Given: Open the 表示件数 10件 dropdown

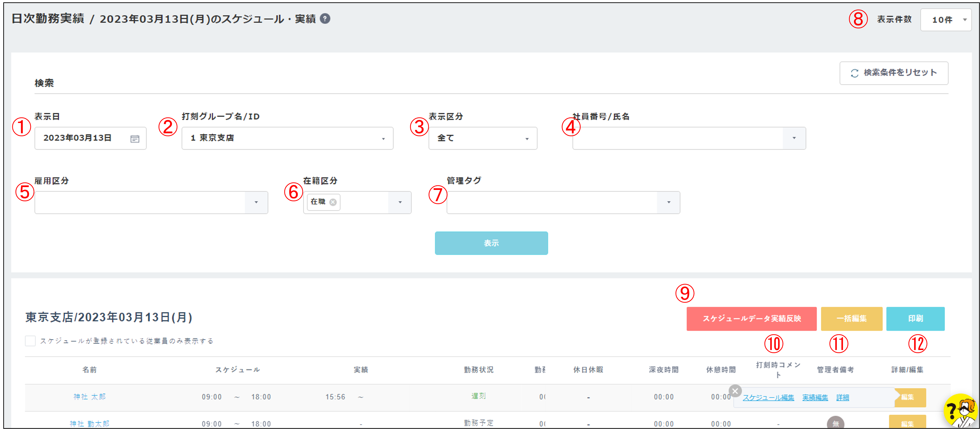Looking at the screenshot, I should (945, 20).
